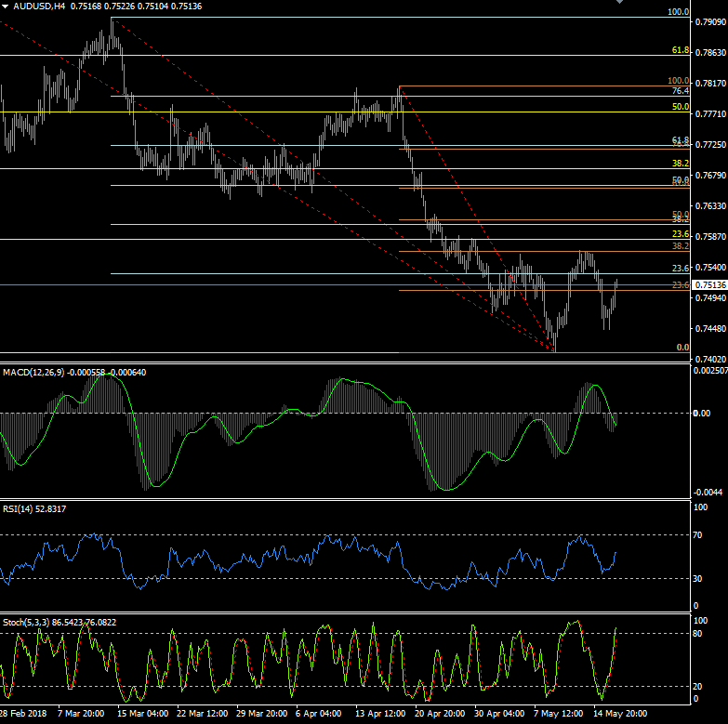Click the 28 Feb 2018 date label
The width and height of the screenshot is (728, 724).
[x=22, y=715]
